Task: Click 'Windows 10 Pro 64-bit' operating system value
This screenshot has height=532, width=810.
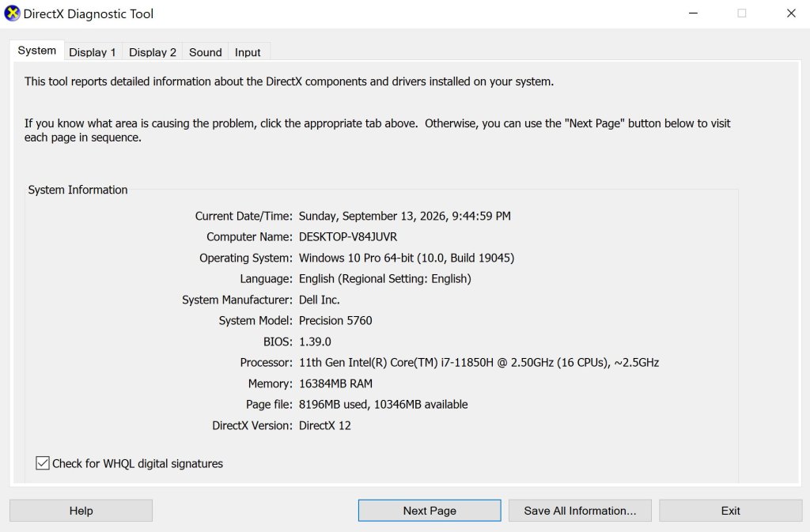Action: coord(357,258)
